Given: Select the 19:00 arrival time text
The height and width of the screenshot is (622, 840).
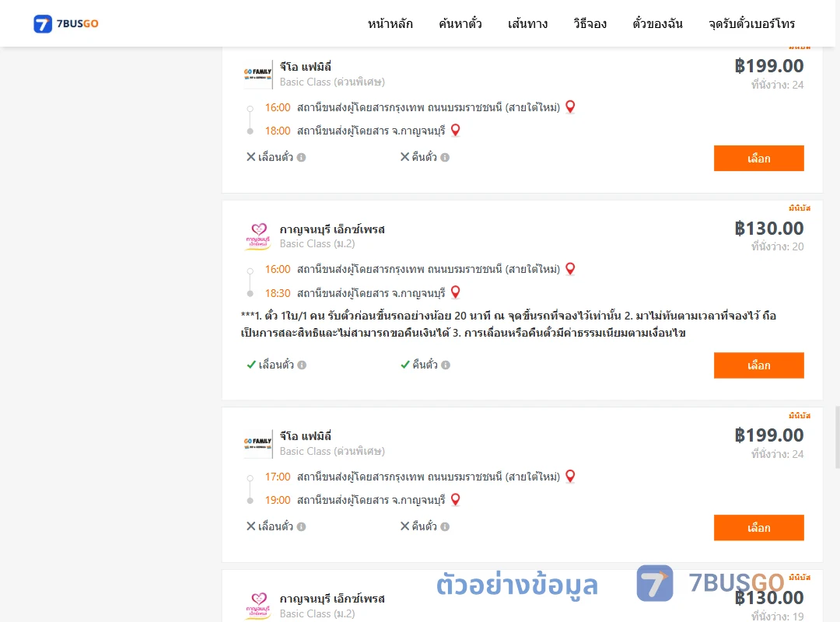Looking at the screenshot, I should tap(278, 500).
